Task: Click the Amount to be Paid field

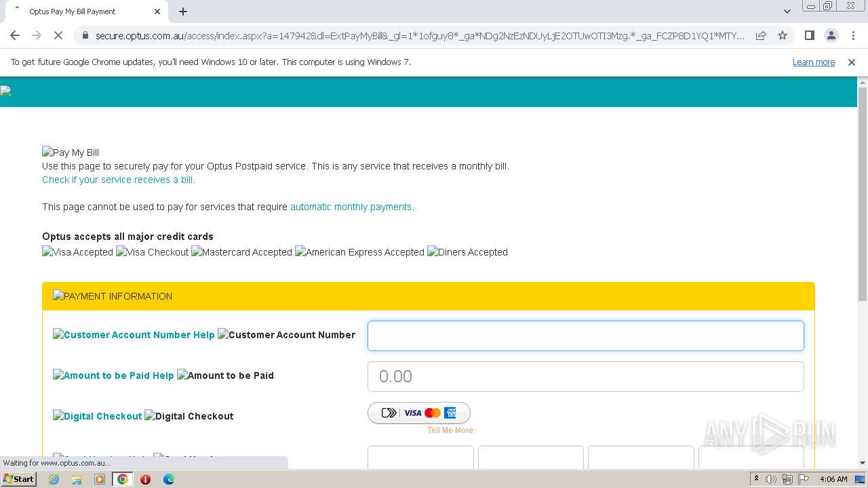Action: coord(586,377)
